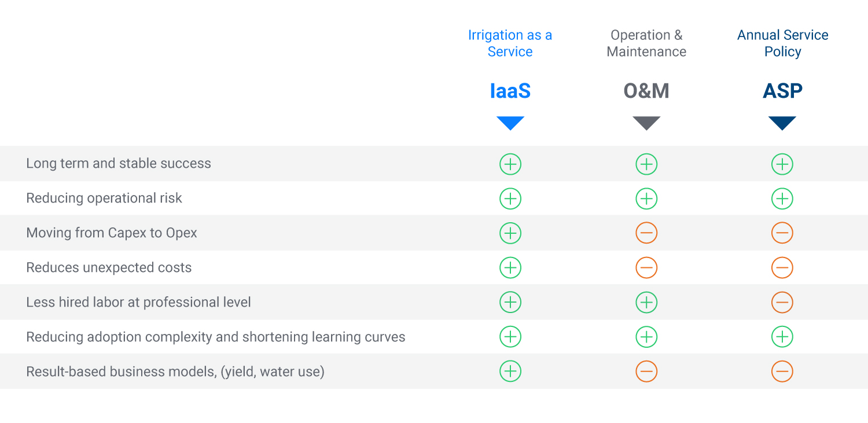Expand the blue triangle under IaaS
Viewport: 868px width, 423px height.
510,123
